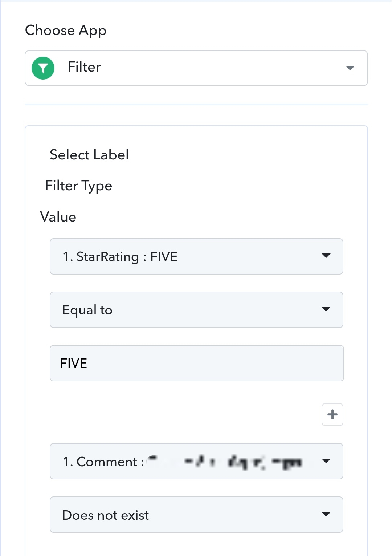The height and width of the screenshot is (556, 392).
Task: Click the green Filter funnel icon
Action: pyautogui.click(x=43, y=68)
